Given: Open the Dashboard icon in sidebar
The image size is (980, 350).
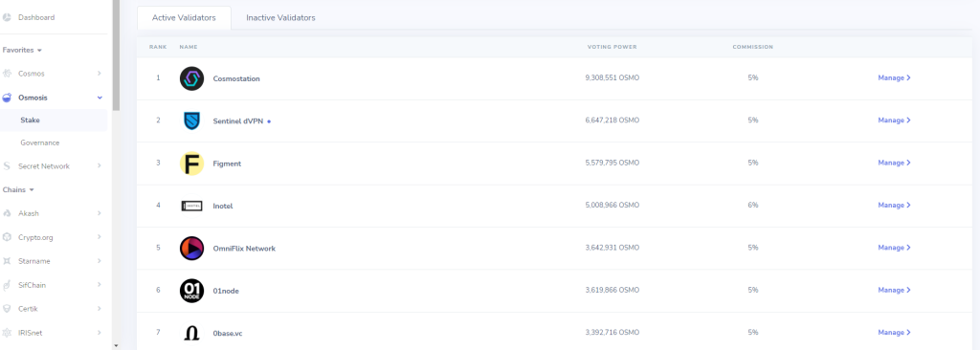Looking at the screenshot, I should click(x=7, y=17).
